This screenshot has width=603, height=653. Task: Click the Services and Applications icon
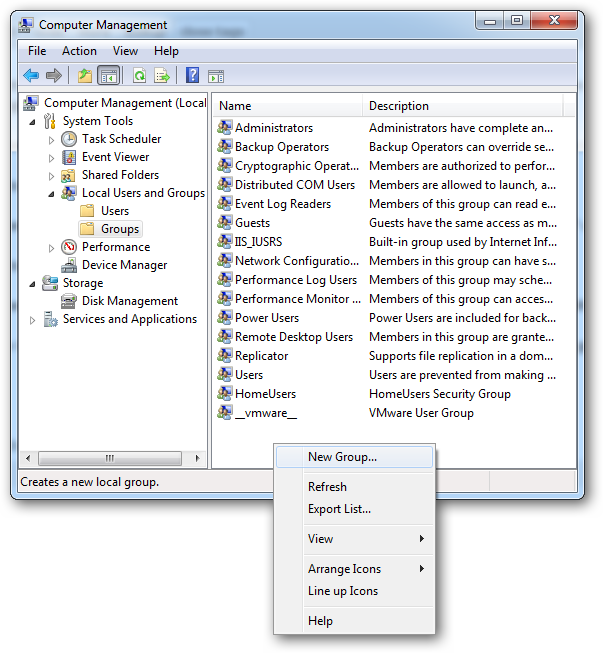pyautogui.click(x=50, y=319)
